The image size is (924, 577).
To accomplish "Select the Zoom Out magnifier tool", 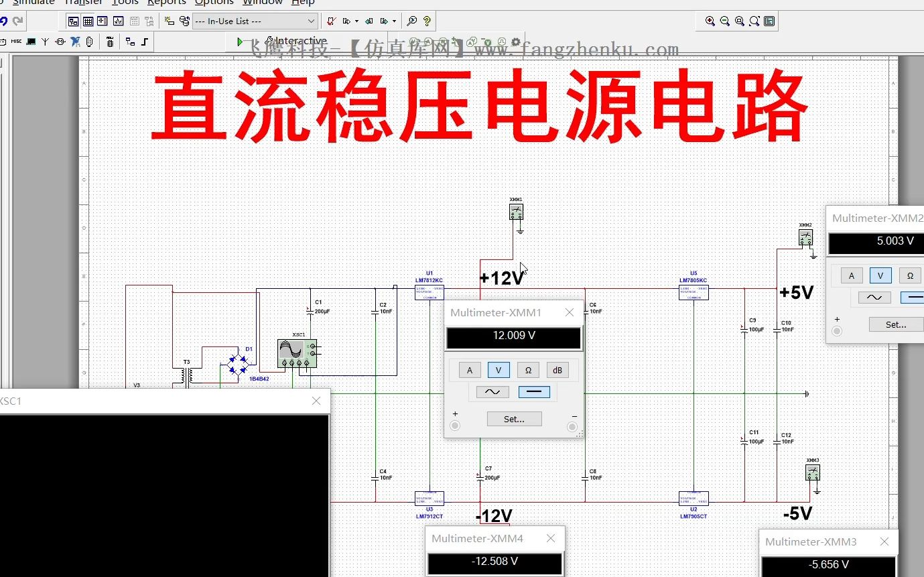I will [724, 21].
